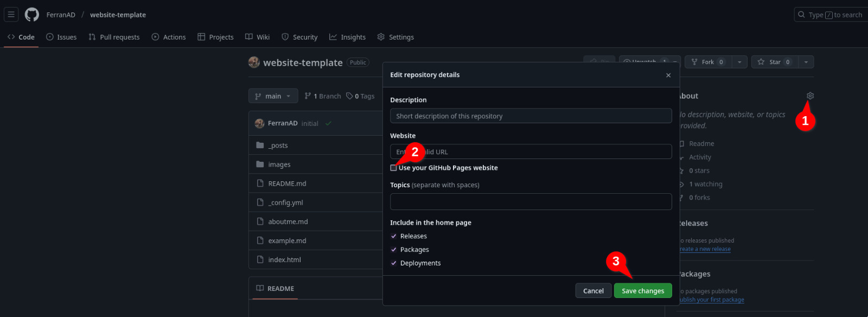Click the GitHub Octocat logo

pyautogui.click(x=32, y=15)
